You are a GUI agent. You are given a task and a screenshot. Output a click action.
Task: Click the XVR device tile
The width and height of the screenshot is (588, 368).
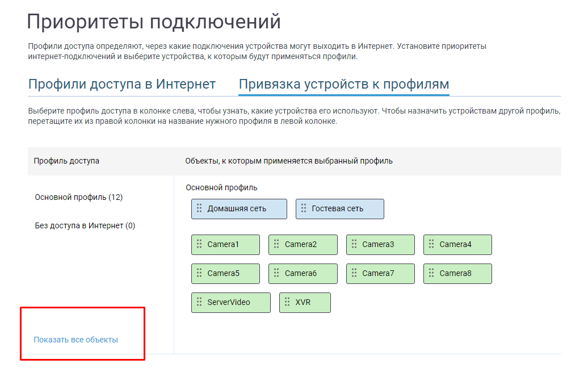305,302
